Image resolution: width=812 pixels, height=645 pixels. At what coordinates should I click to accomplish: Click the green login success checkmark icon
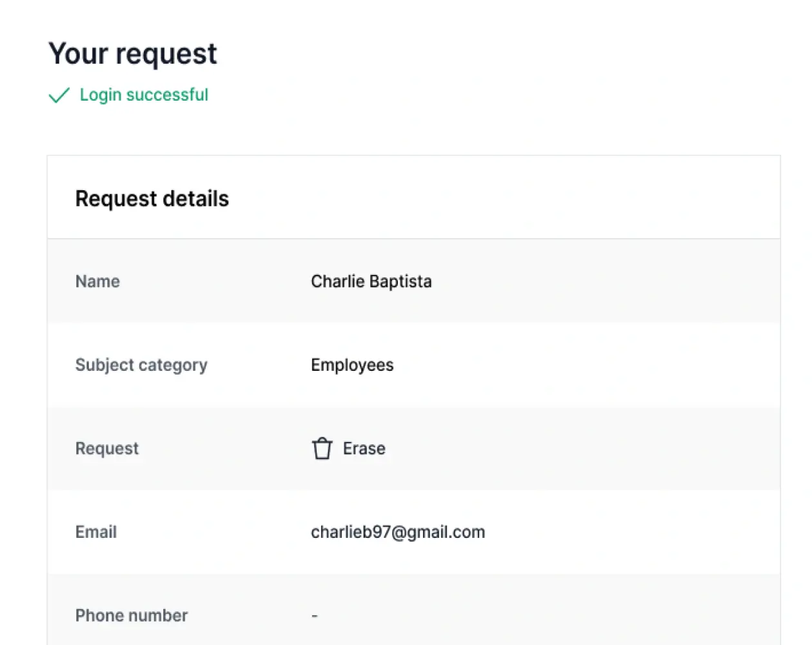pos(59,95)
